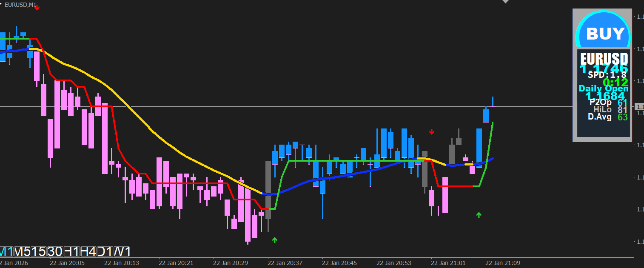
Task: Click the 22 Jan 20:37 time label
Action: [285, 263]
